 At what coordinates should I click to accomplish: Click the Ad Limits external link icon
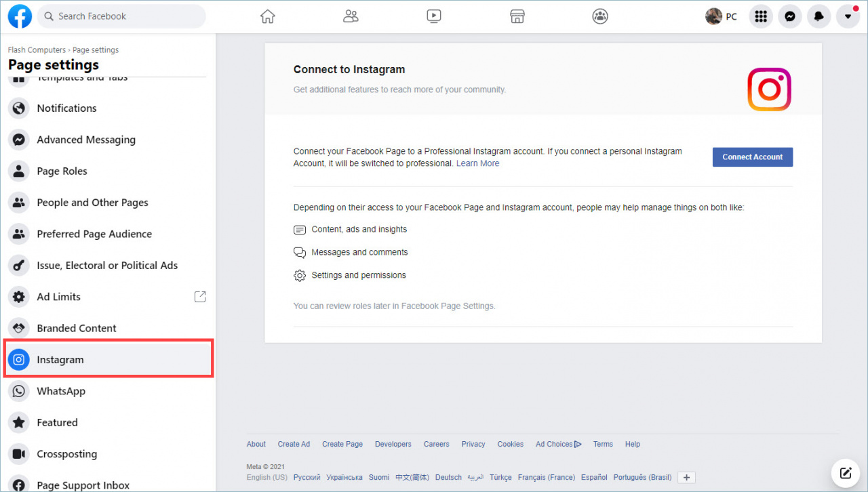tap(200, 297)
